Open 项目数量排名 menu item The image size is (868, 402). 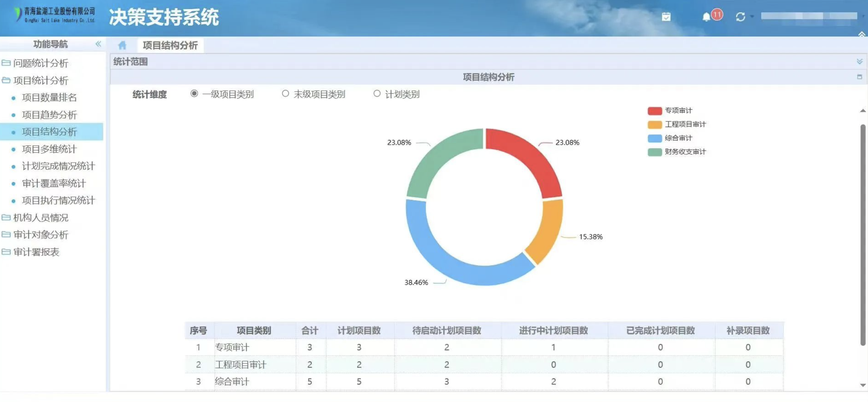(x=49, y=97)
